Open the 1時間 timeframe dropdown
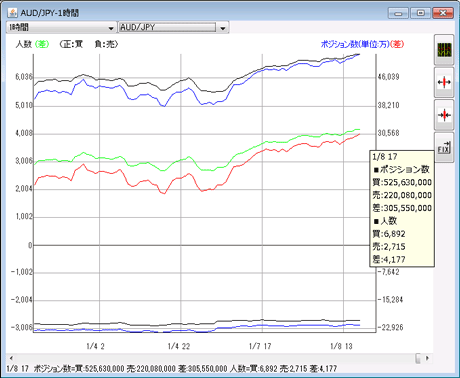Viewport: 460px width, 378px height. (x=61, y=28)
